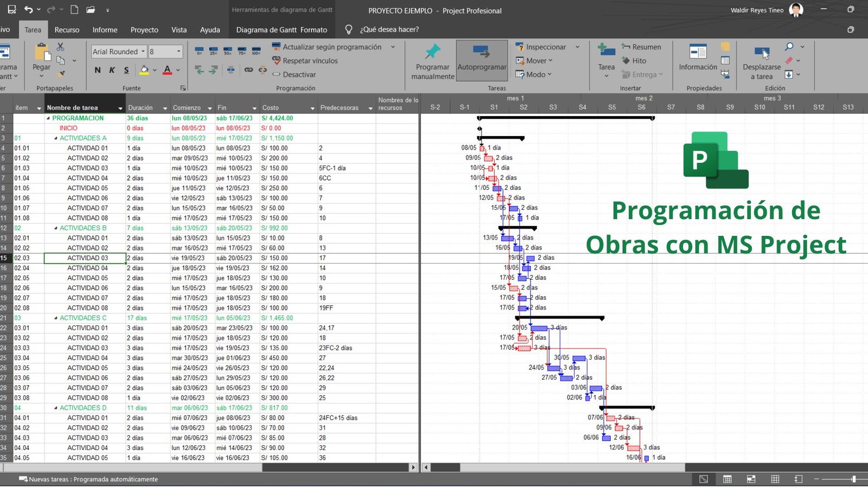This screenshot has height=488, width=868.
Task: Click the background color paint bucket
Action: (144, 70)
